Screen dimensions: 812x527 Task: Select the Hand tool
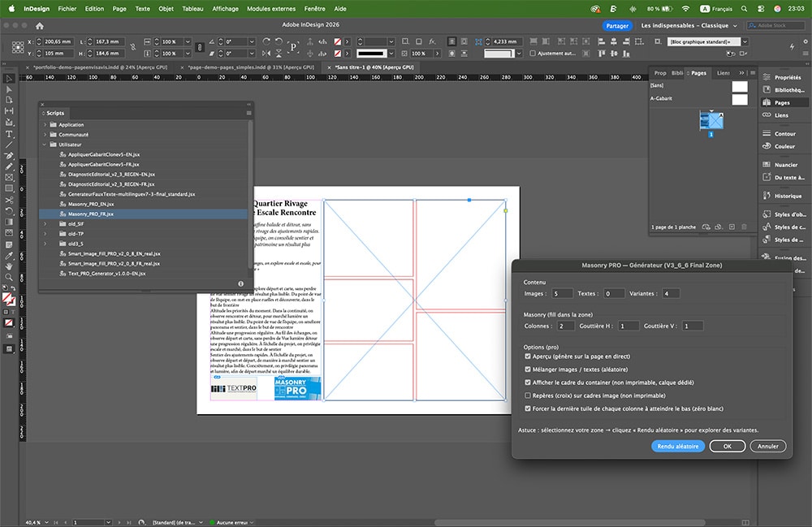coord(9,266)
